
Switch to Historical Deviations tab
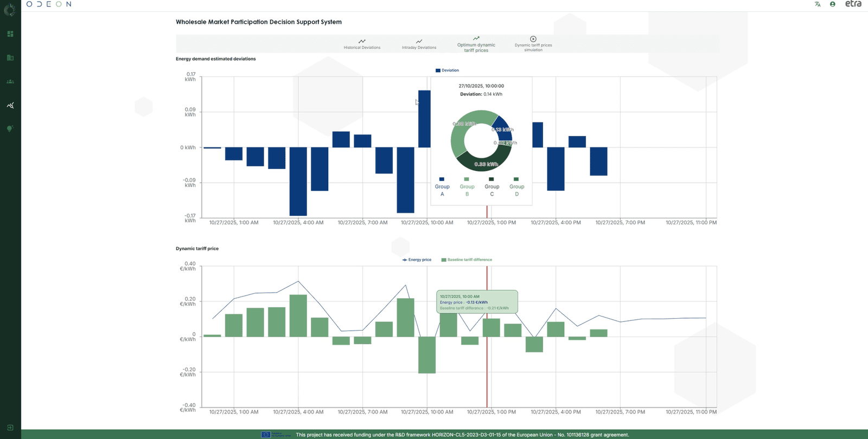click(x=362, y=44)
